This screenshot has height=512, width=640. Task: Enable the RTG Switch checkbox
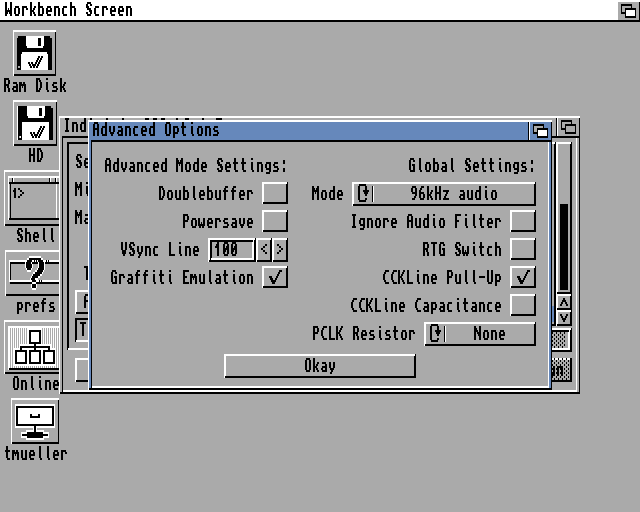pyautogui.click(x=522, y=249)
